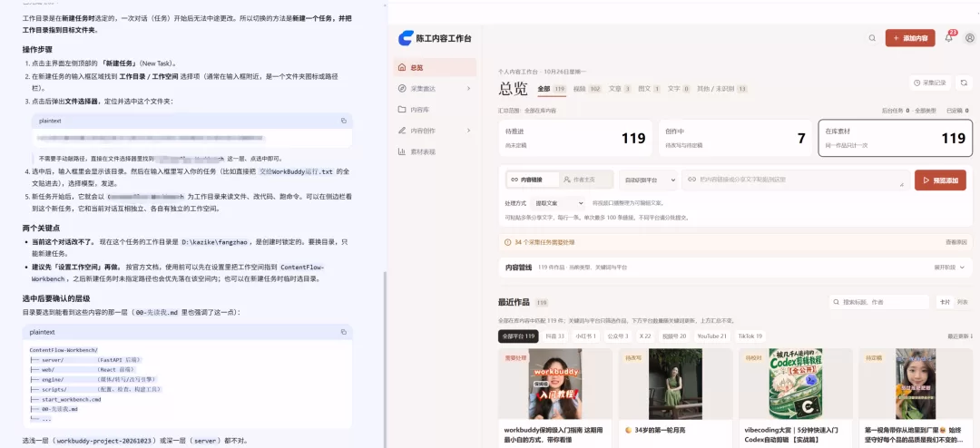This screenshot has height=448, width=980.
Task: Select the 其他 / 未识别 13 tab
Action: coord(722,89)
